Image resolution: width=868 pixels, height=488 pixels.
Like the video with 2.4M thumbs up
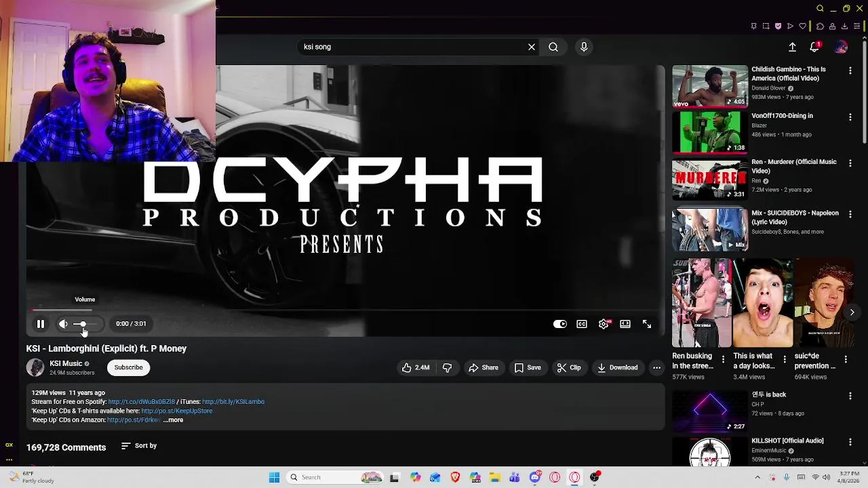(x=415, y=367)
